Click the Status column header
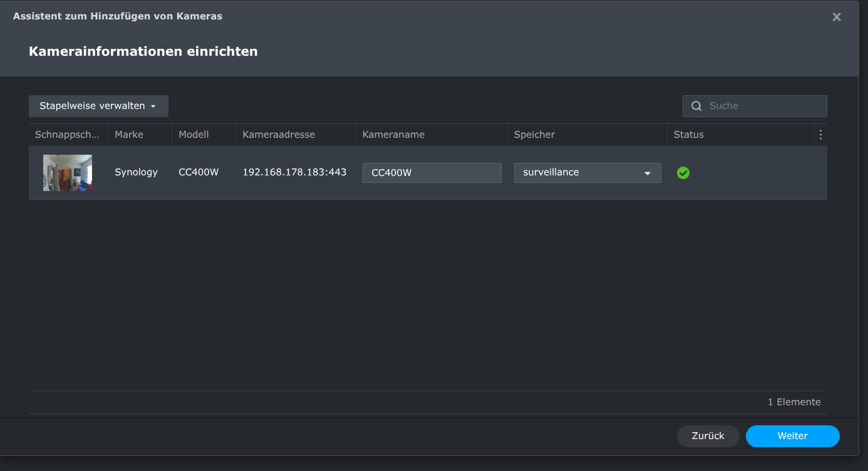The image size is (868, 471). point(689,135)
